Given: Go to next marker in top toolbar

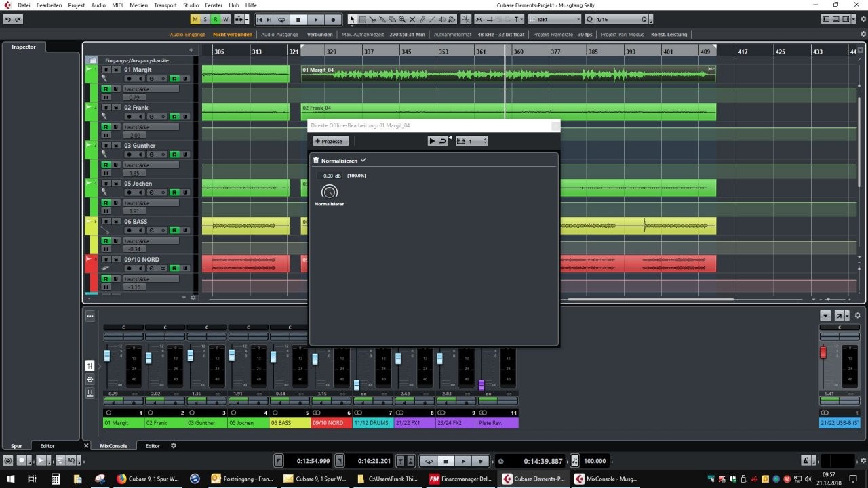Looking at the screenshot, I should (269, 20).
